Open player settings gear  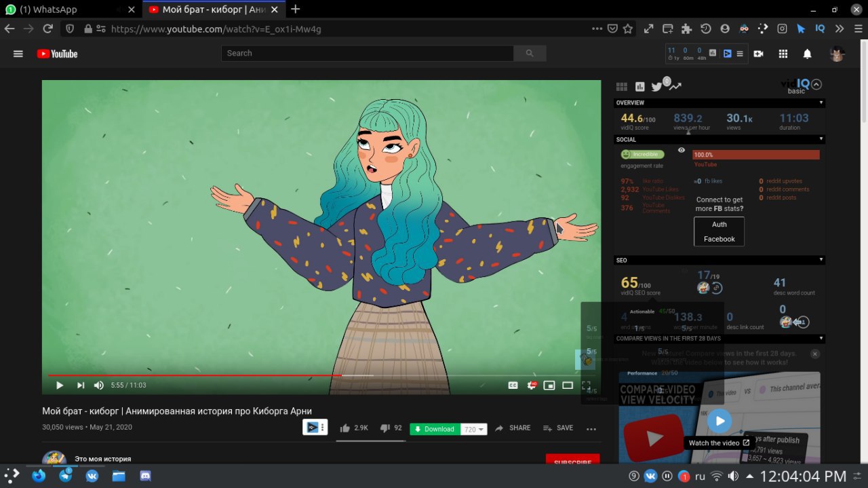point(532,385)
